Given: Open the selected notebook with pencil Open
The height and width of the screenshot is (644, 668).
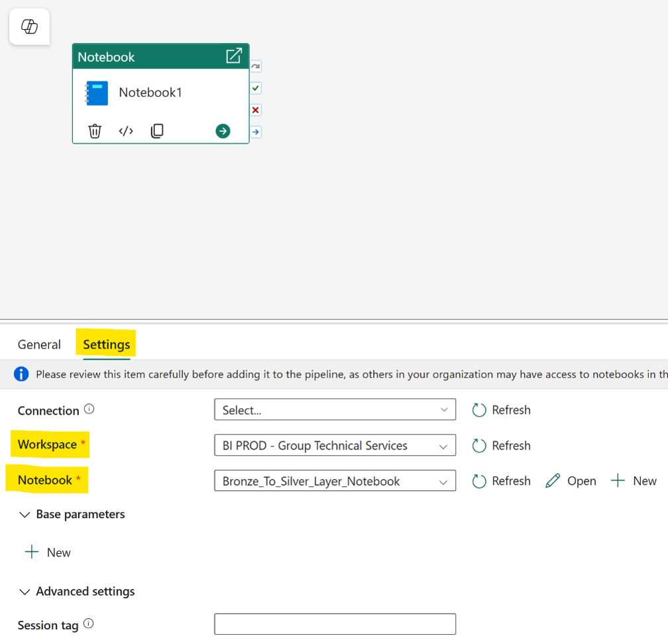Looking at the screenshot, I should (571, 481).
